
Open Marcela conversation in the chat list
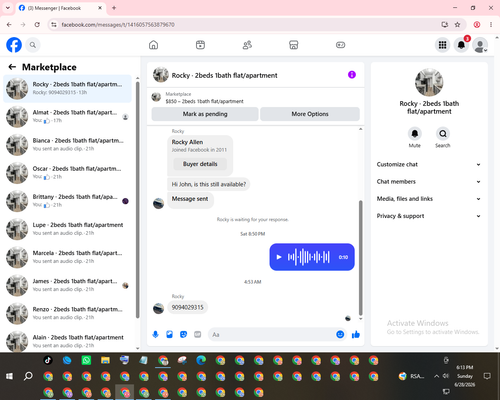point(68,257)
